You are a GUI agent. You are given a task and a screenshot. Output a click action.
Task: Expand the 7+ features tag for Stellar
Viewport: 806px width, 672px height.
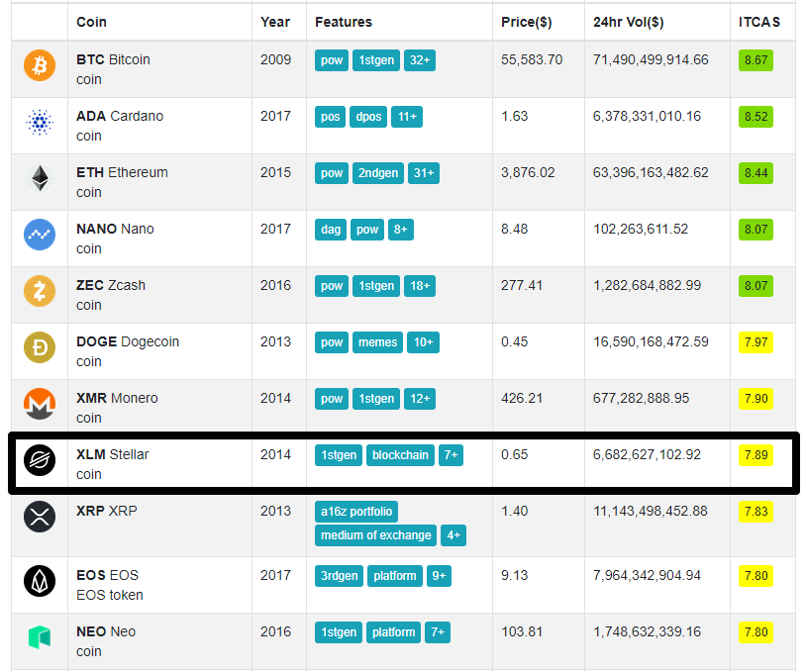pos(451,455)
